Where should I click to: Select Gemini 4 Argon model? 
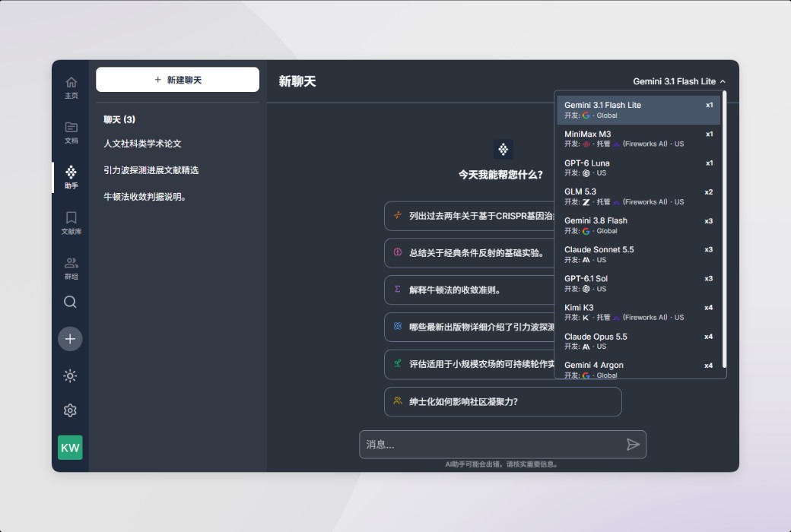point(638,370)
